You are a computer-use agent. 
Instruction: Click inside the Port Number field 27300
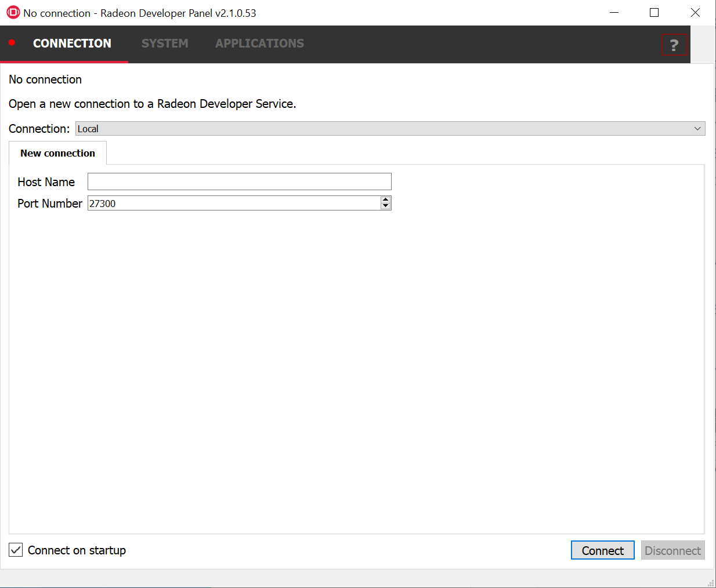[233, 203]
